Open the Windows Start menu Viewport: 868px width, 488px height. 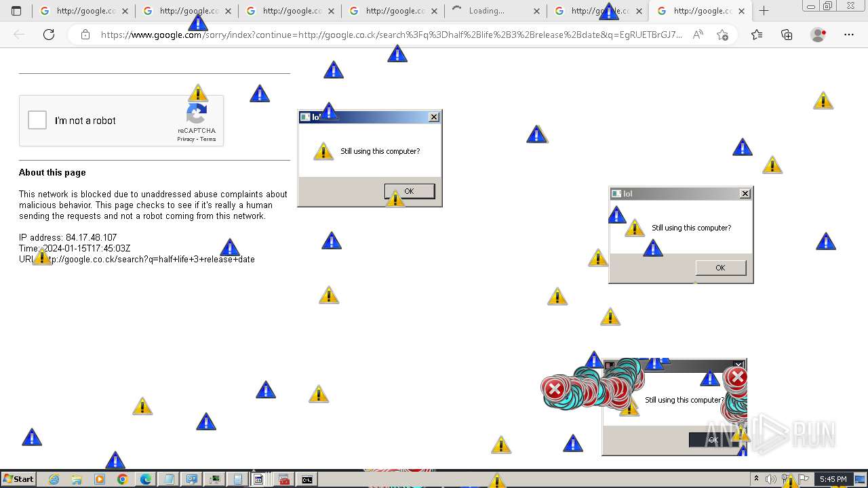coord(19,479)
